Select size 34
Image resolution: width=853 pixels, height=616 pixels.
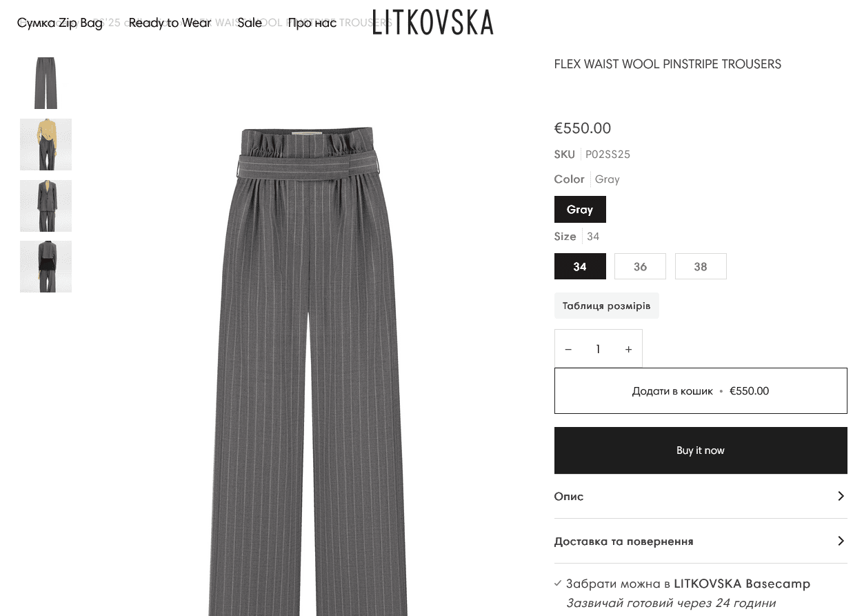click(x=580, y=266)
